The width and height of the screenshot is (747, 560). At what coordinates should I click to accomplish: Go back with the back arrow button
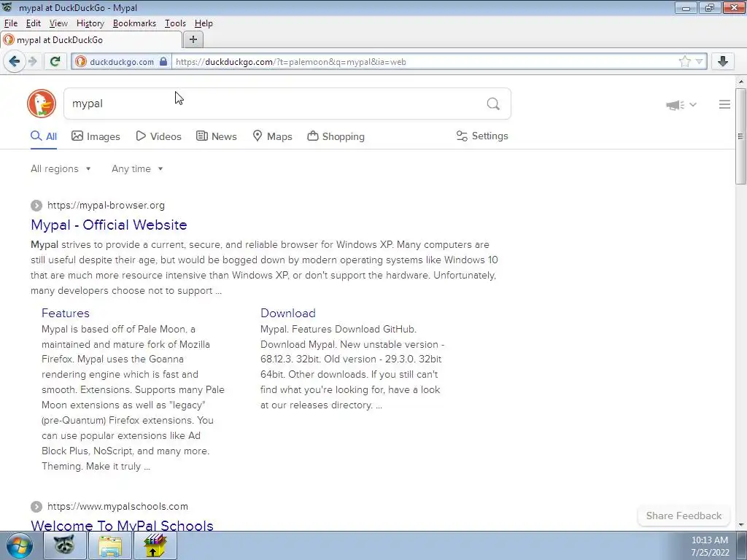coord(15,61)
